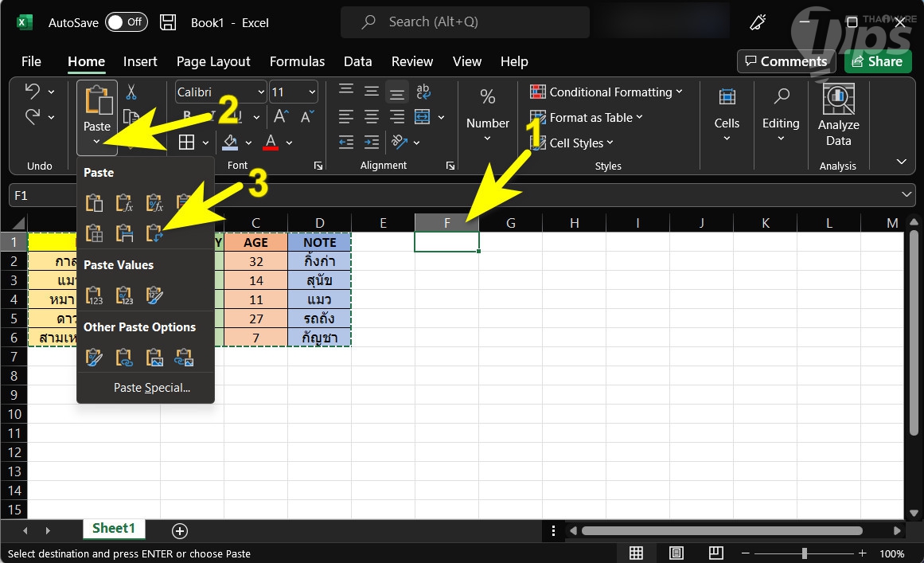The image size is (924, 563).
Task: Decrease indent in Alignment group
Action: tap(346, 142)
